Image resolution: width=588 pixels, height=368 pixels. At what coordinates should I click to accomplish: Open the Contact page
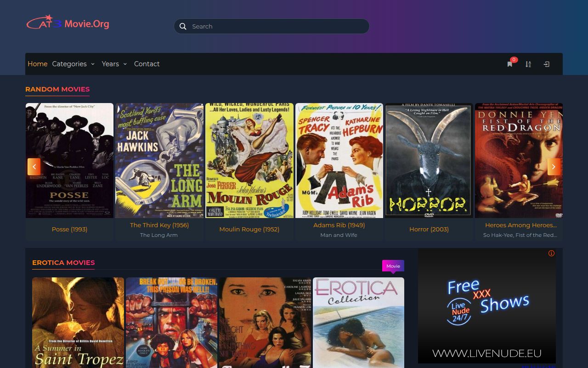147,64
